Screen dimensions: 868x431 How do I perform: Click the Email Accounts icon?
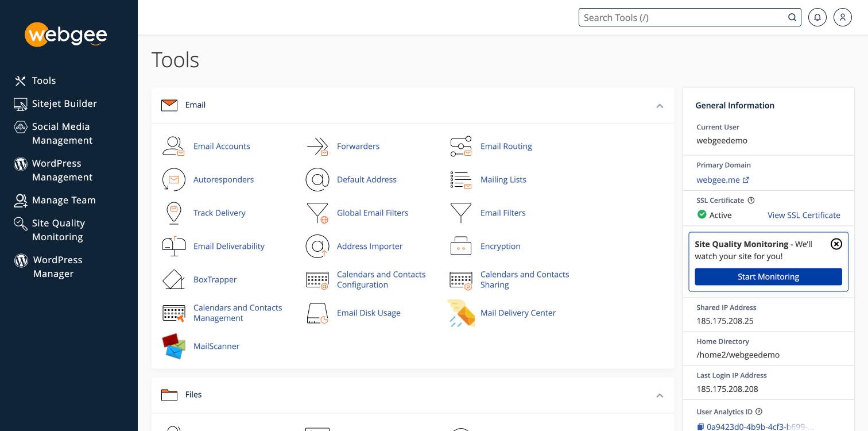173,146
